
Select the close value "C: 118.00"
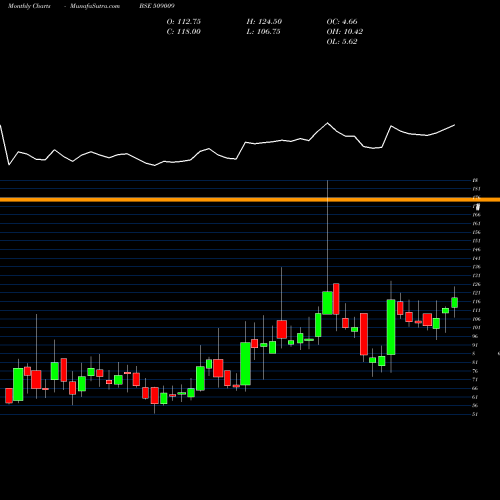[184, 32]
